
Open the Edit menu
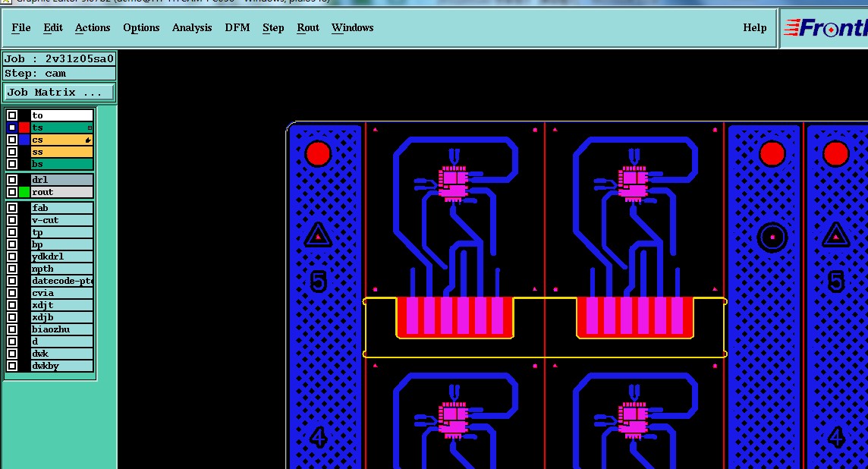tap(53, 27)
